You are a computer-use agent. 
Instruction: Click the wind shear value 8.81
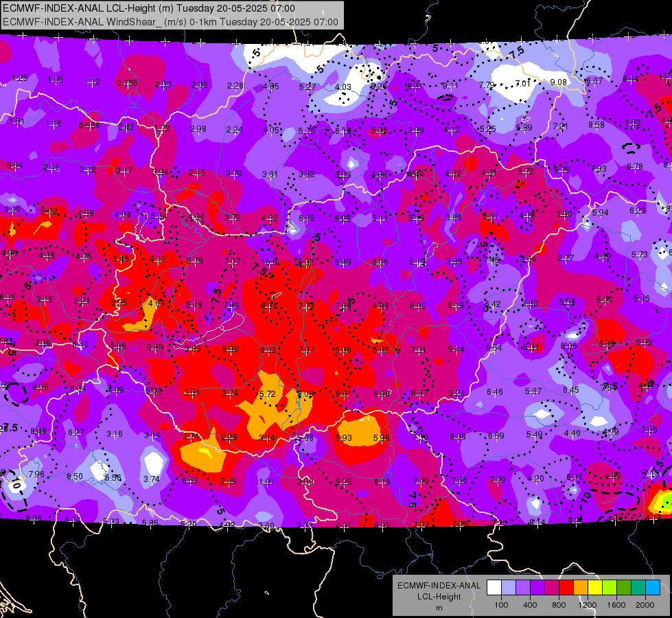point(415,87)
